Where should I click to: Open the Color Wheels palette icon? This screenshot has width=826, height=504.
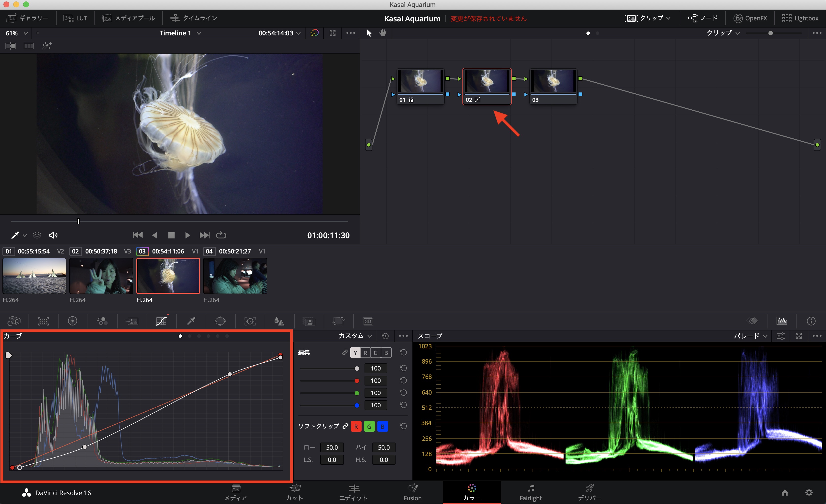(x=72, y=321)
